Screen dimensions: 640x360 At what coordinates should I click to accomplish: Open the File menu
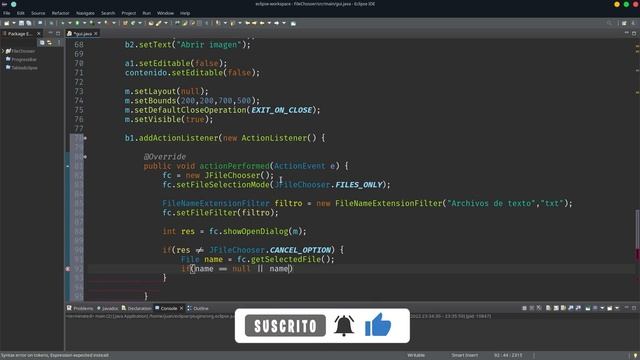(7, 13)
